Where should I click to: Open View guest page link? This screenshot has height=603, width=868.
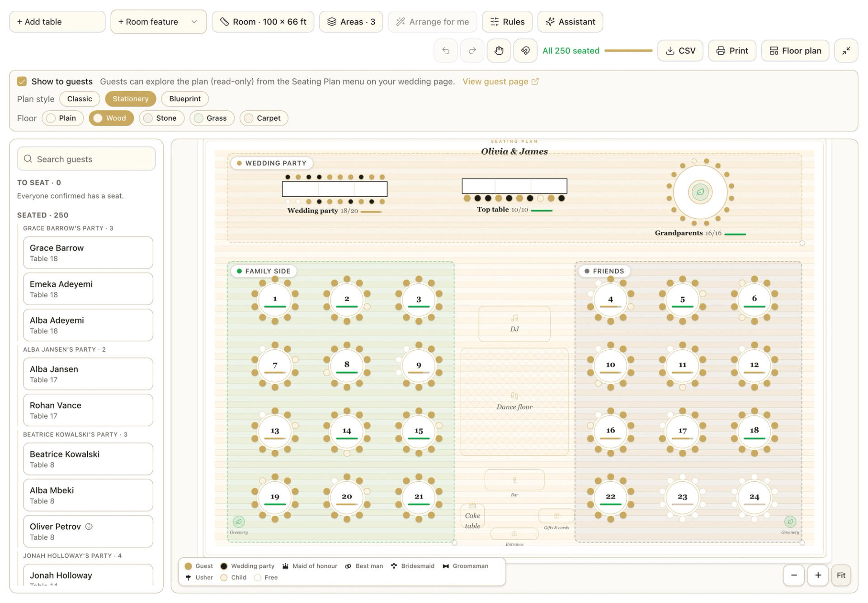pos(500,81)
